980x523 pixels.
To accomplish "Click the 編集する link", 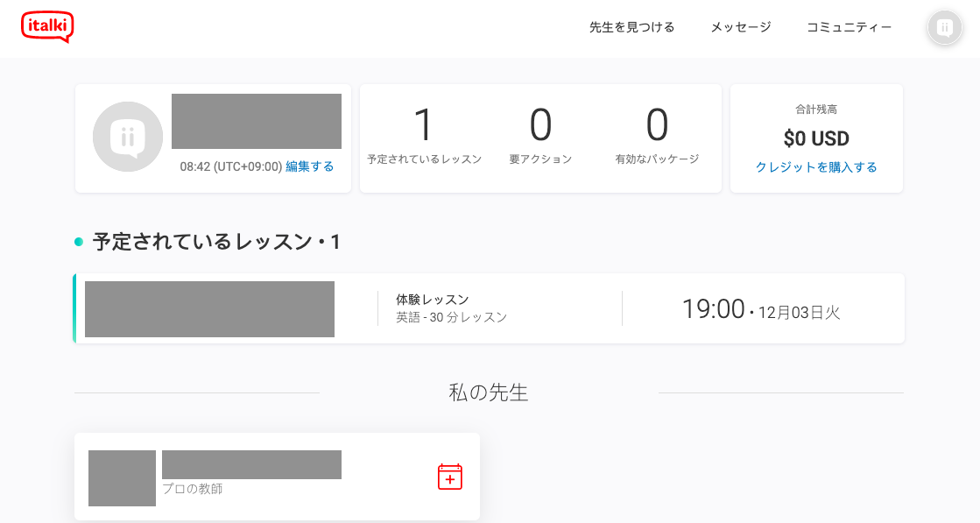I will [x=309, y=166].
